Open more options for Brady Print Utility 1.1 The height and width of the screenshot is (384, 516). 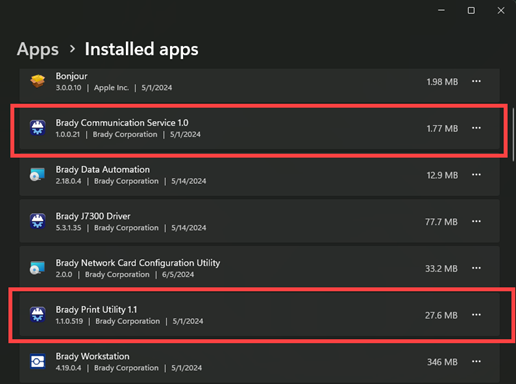click(476, 315)
